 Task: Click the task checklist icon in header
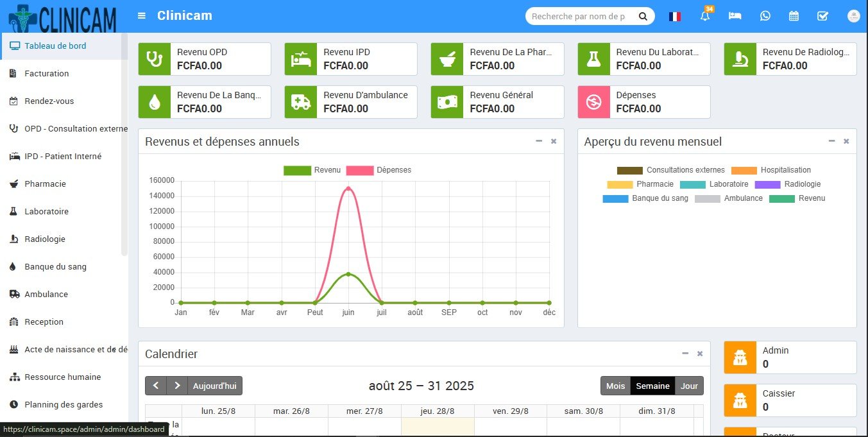(x=822, y=17)
